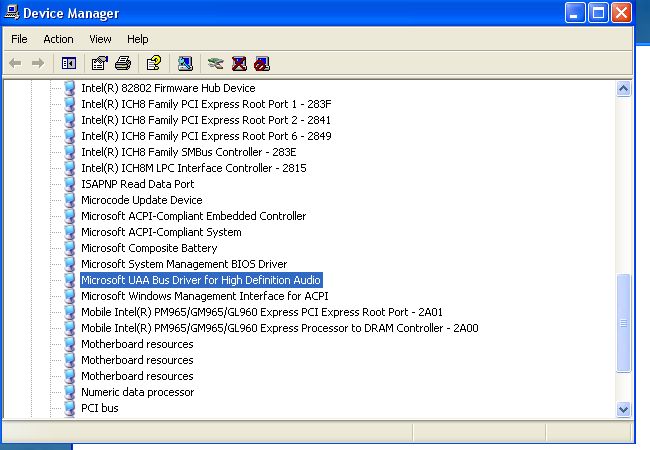Click the Device Manager title bar icon

point(12,12)
